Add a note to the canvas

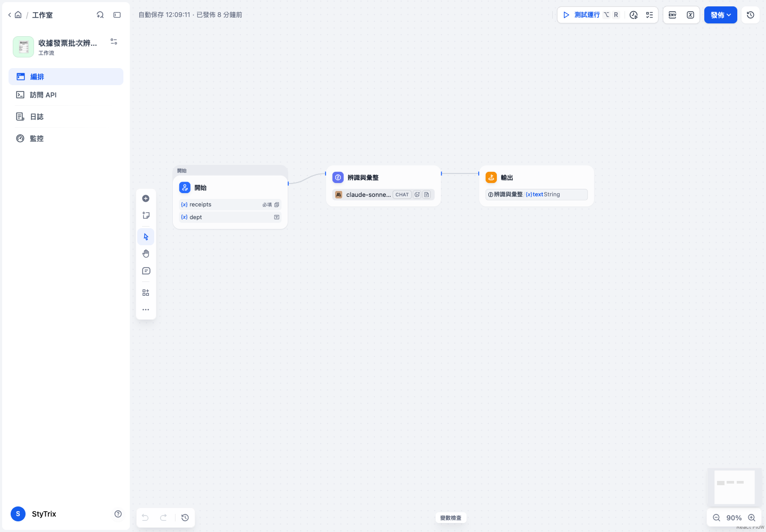[x=146, y=215]
